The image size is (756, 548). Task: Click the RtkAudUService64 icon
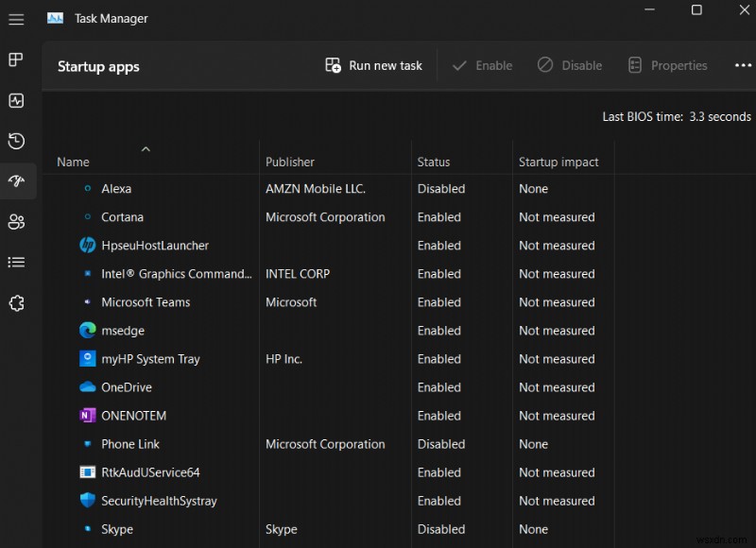[87, 472]
